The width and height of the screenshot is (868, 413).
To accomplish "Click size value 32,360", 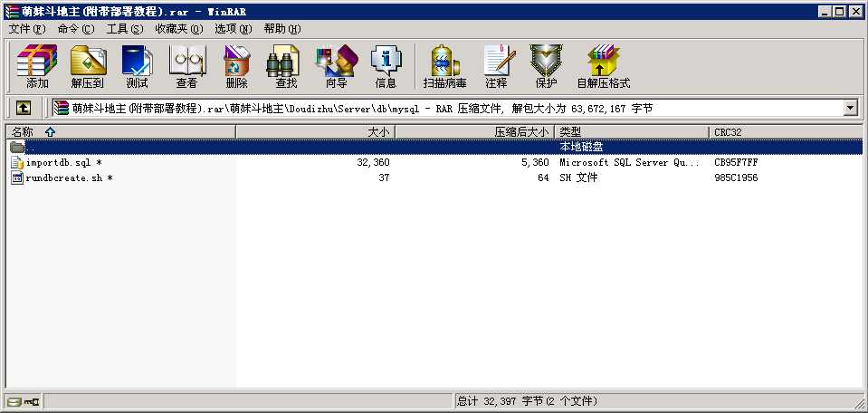I will pyautogui.click(x=373, y=163).
